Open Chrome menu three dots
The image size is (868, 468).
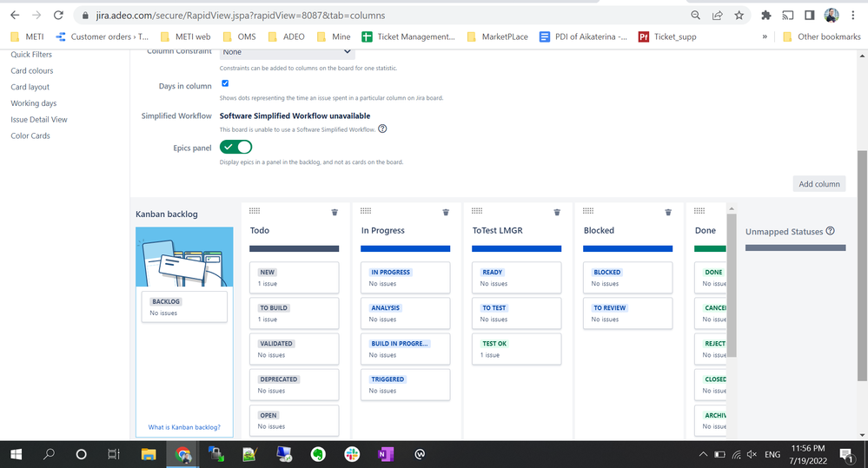[x=853, y=16]
